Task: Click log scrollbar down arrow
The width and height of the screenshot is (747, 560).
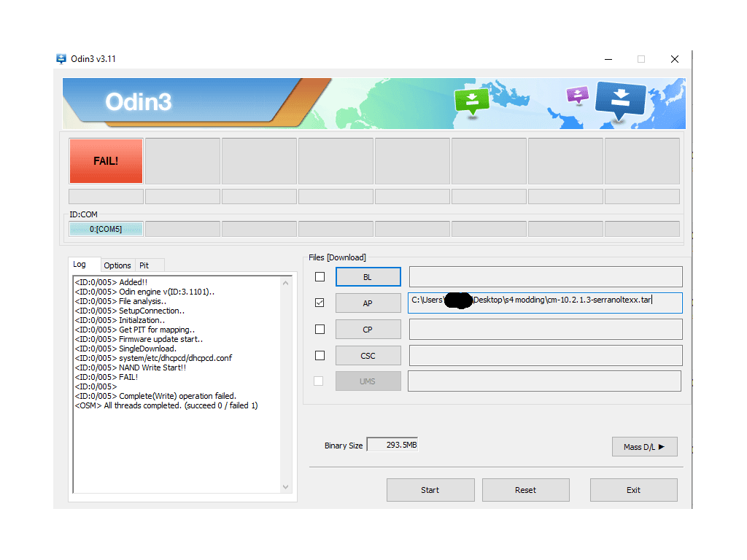Action: click(285, 486)
